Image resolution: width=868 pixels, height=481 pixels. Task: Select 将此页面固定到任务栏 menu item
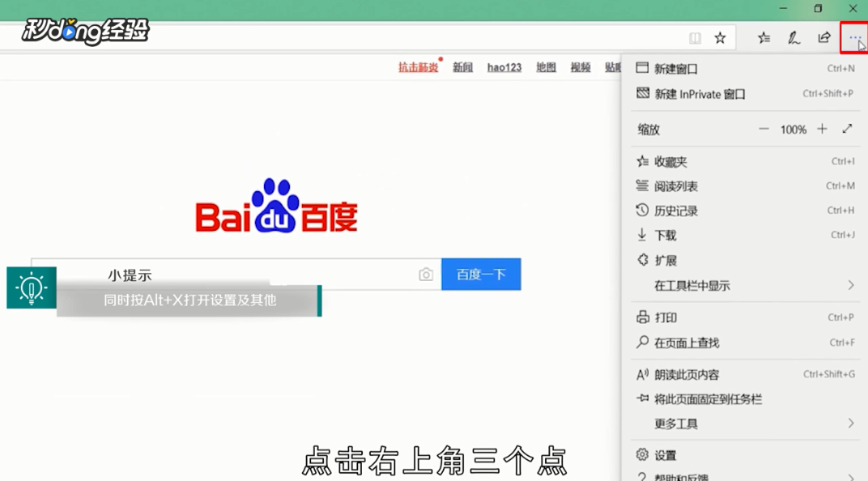coord(745,399)
